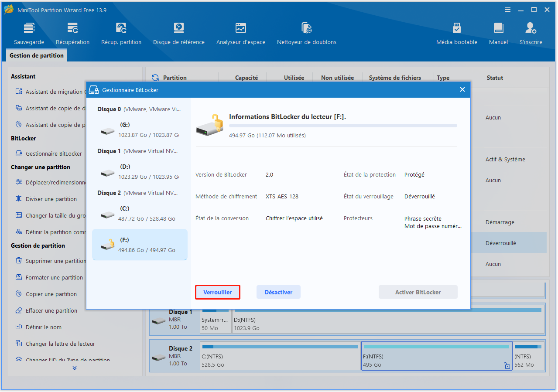Image resolution: width=558 pixels, height=392 pixels.
Task: Click Déverrouillé status in partition table
Action: coord(501,243)
